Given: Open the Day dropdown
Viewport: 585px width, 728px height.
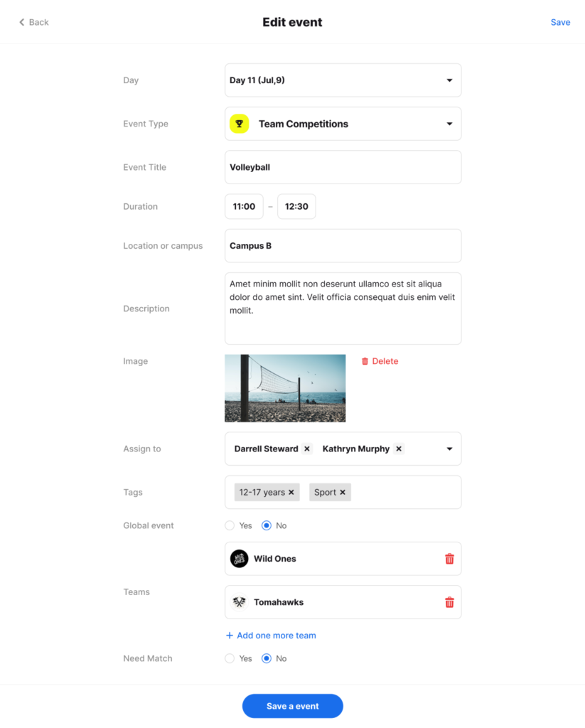Looking at the screenshot, I should (343, 80).
